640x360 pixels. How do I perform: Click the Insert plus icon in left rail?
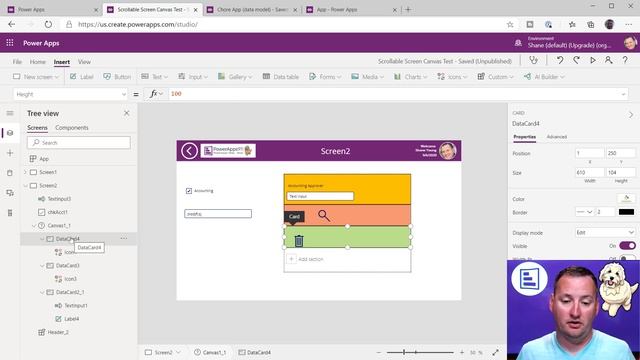click(x=10, y=153)
